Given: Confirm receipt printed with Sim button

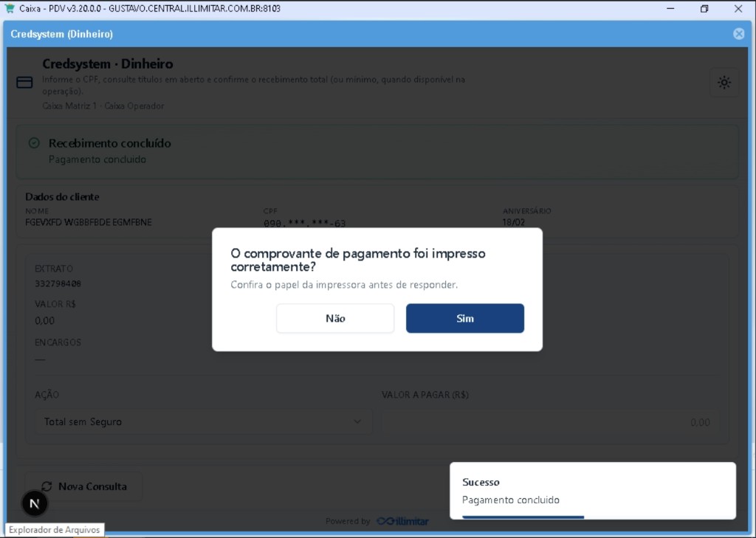Looking at the screenshot, I should pos(465,318).
